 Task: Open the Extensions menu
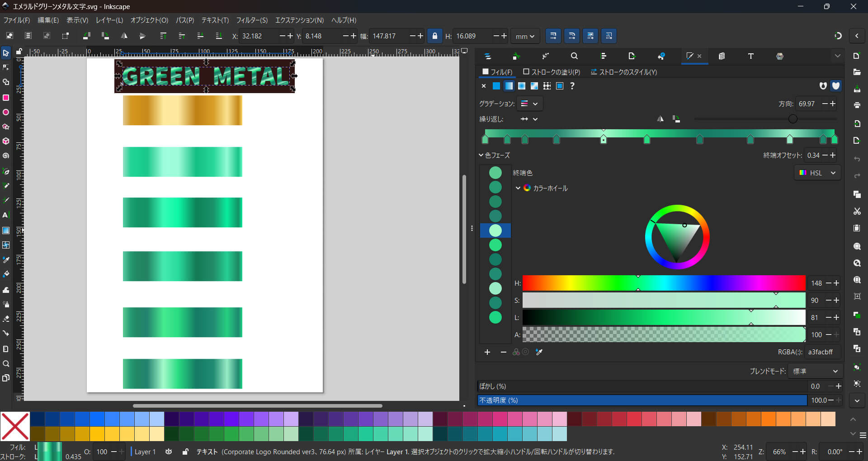[x=299, y=20]
